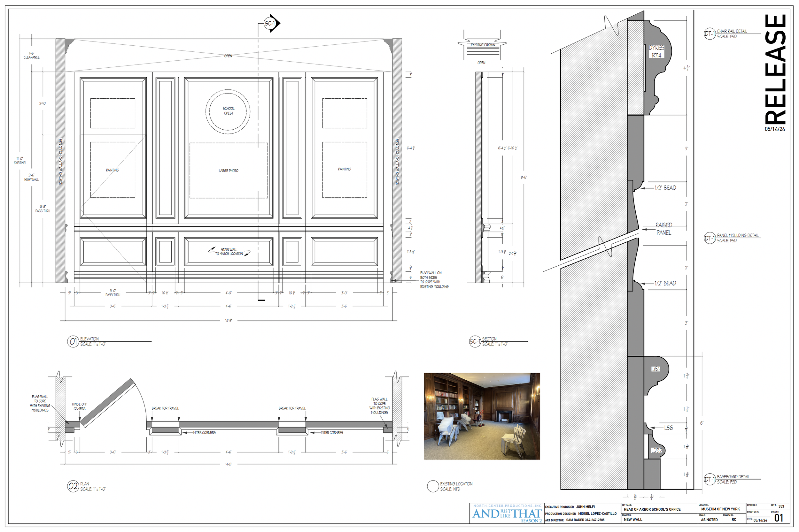Click the DT-1 Panel Moulding Detail bubble
Image resolution: width=799 pixels, height=532 pixels.
[710, 238]
